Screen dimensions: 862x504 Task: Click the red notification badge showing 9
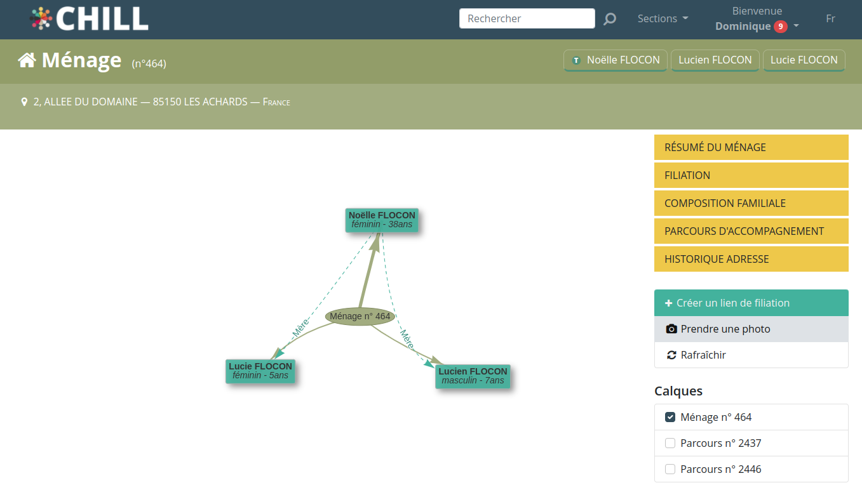pos(780,27)
